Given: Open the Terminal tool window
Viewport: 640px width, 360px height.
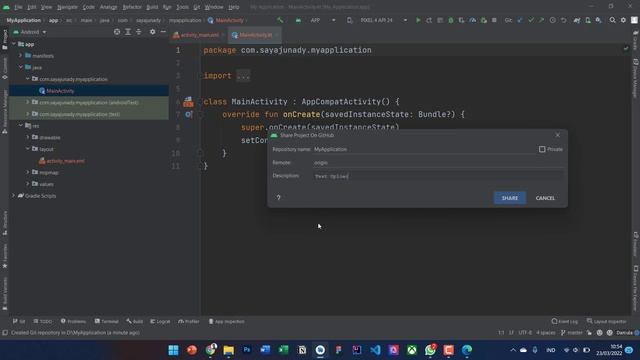Looking at the screenshot, I should [x=107, y=322].
